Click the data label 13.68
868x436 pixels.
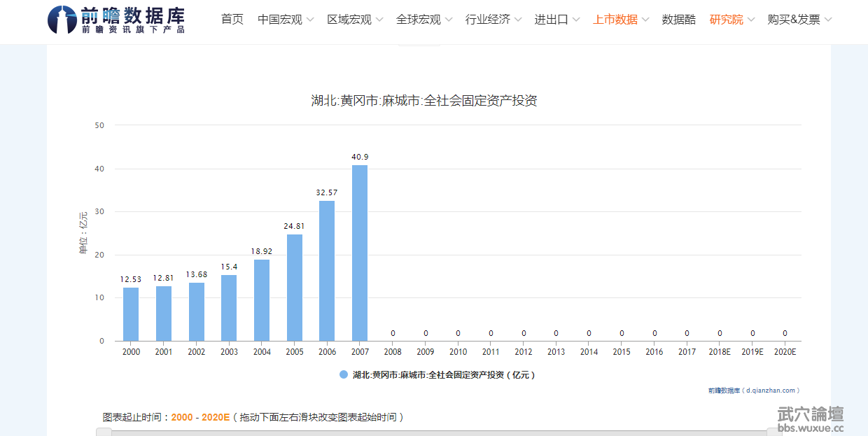coord(197,274)
